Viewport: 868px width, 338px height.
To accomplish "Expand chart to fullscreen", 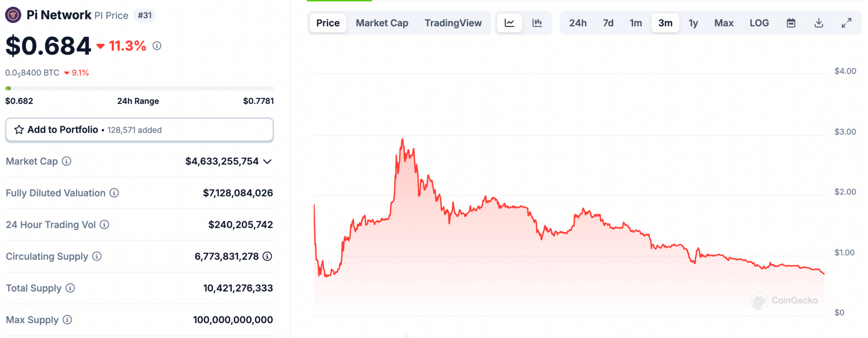I will (846, 23).
